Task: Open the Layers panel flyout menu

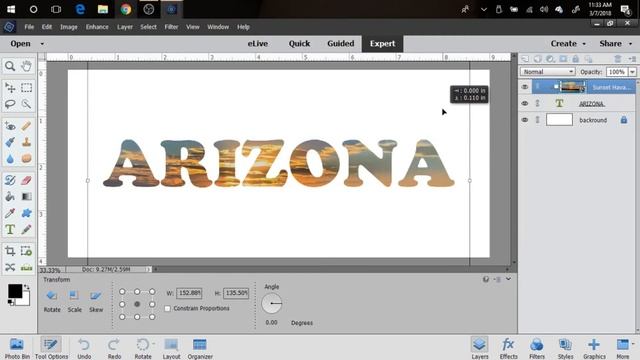Action: (x=632, y=59)
